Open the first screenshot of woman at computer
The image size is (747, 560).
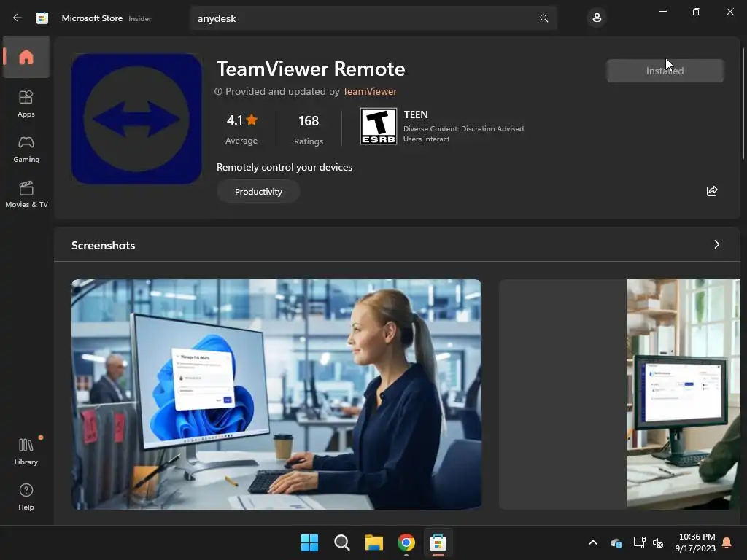pyautogui.click(x=276, y=394)
